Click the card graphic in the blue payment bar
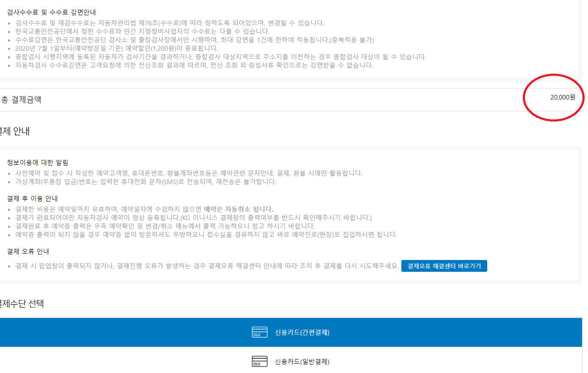This screenshot has width=588, height=373. click(259, 332)
